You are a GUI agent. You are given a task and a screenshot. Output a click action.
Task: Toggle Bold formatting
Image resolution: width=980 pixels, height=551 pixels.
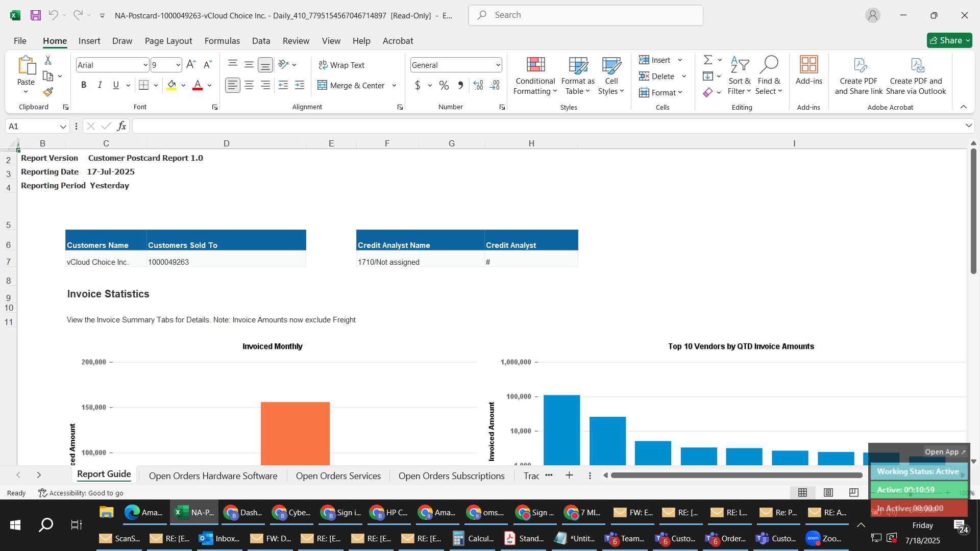[84, 86]
